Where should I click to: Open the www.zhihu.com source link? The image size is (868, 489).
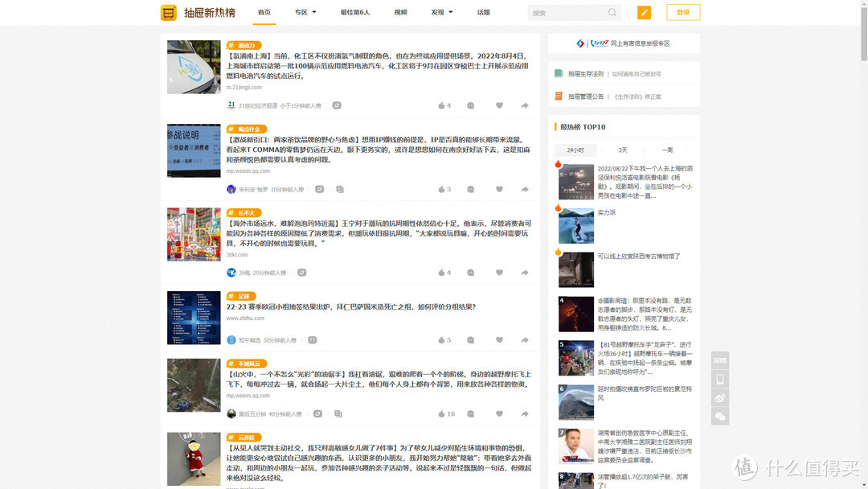click(x=244, y=318)
